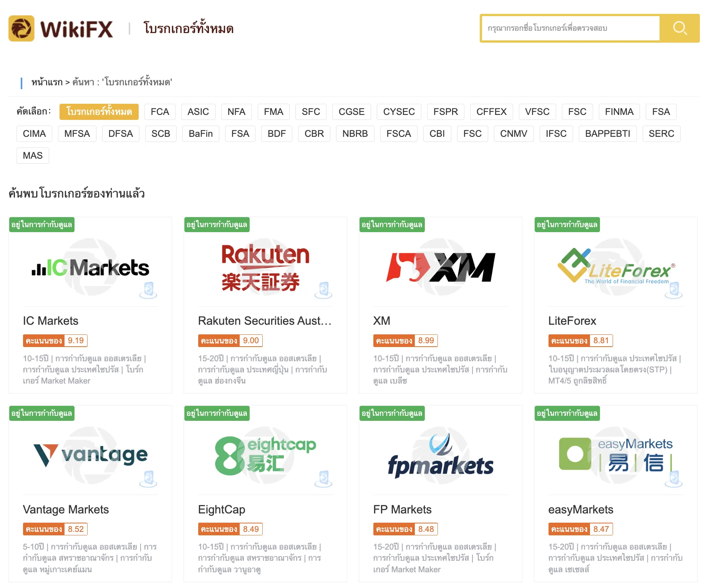Filter brokers by CBR
This screenshot has height=588, width=706.
coord(314,134)
